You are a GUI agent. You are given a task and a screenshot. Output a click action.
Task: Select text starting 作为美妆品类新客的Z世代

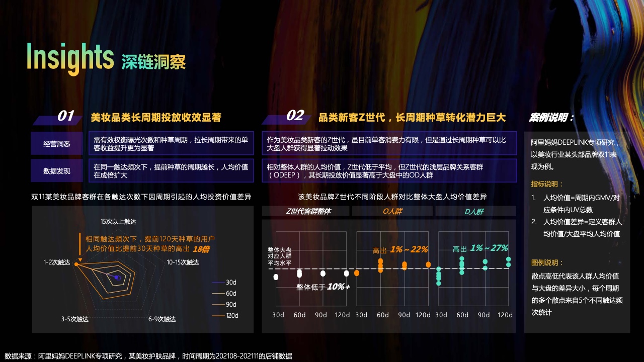coord(386,144)
